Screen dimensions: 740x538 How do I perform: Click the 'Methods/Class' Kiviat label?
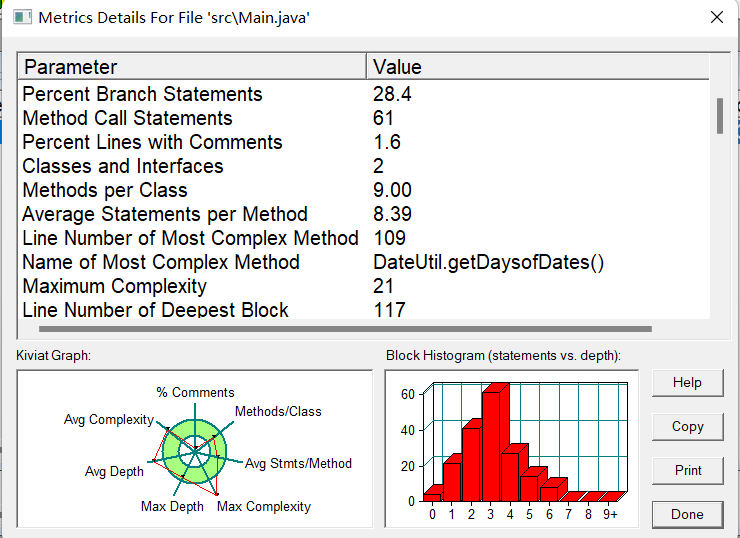tap(278, 412)
